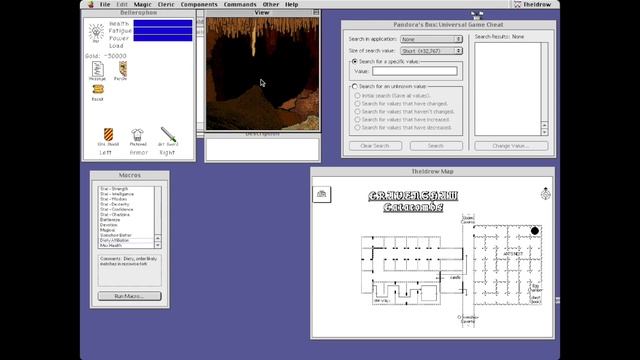This screenshot has width=640, height=360.
Task: Select 'Stat - Confidence' macro
Action: tap(116, 209)
